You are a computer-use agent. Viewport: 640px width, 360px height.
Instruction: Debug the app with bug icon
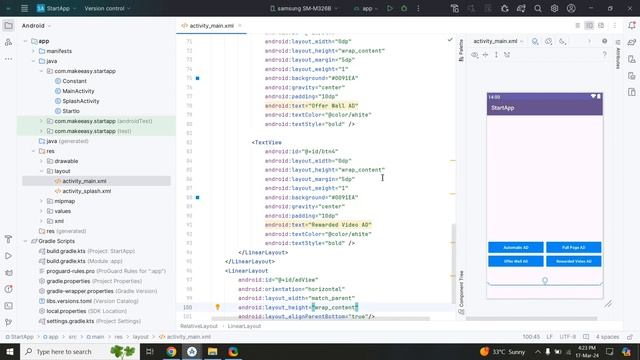point(404,8)
